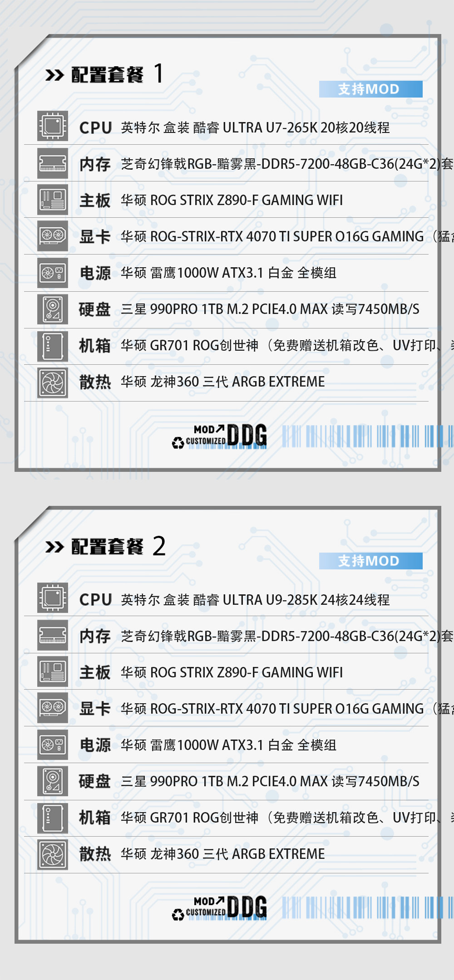The height and width of the screenshot is (980, 454).
Task: Click the memory stick icon in package 2
Action: click(x=53, y=635)
